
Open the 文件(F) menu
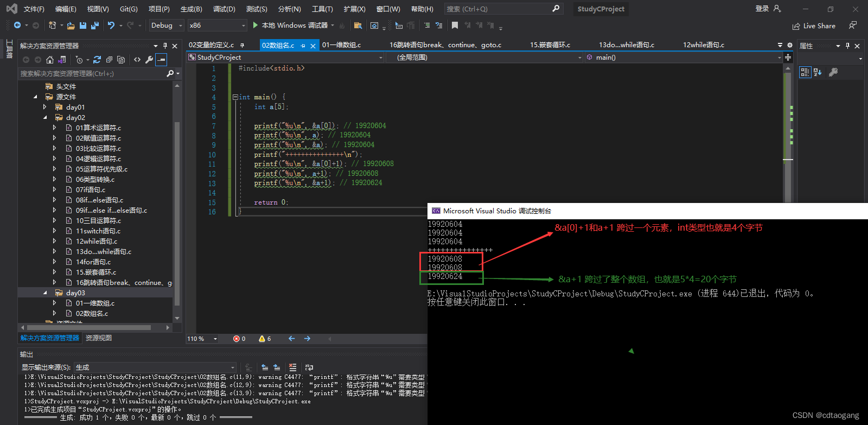tap(34, 9)
